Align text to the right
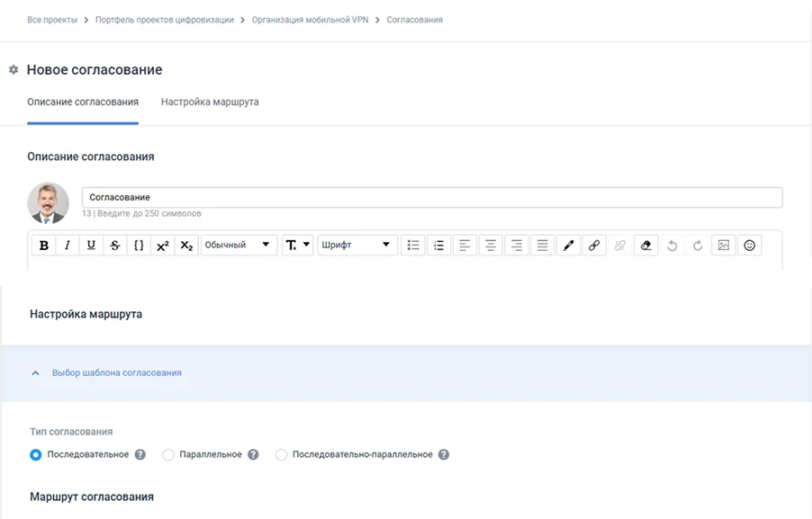This screenshot has width=812, height=519. pos(517,246)
